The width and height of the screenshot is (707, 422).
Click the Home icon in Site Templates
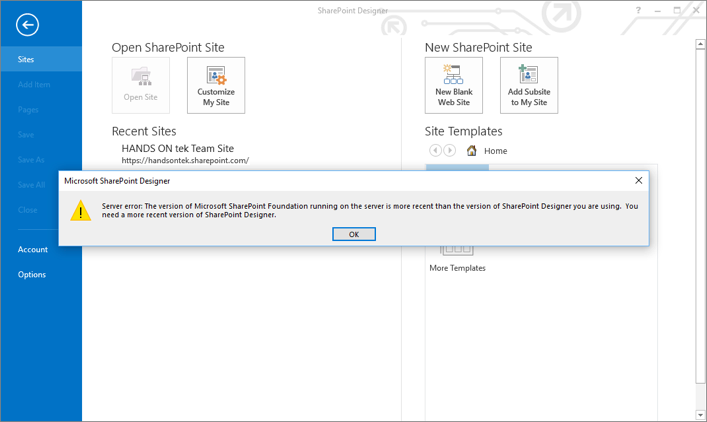(x=472, y=151)
